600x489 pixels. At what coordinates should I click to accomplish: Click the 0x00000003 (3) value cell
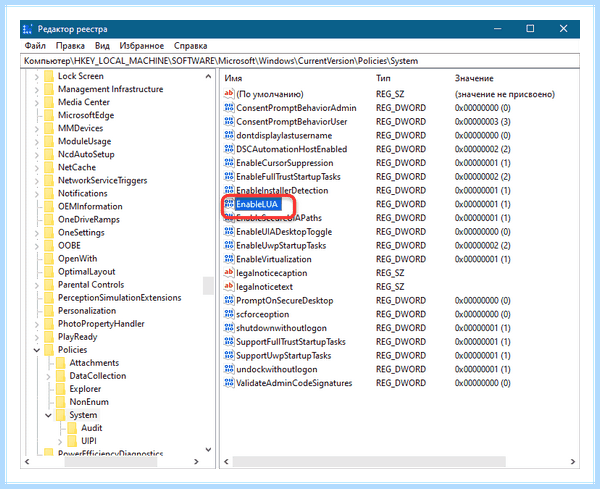[483, 122]
